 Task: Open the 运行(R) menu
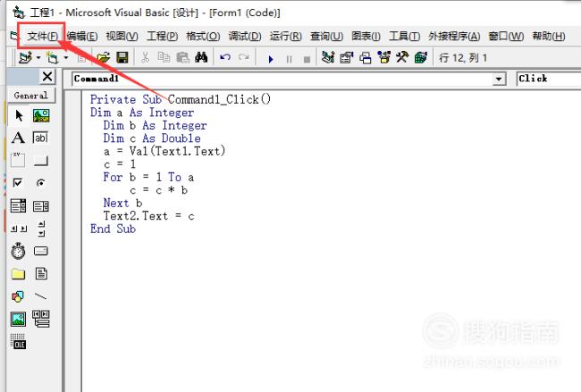[x=285, y=36]
